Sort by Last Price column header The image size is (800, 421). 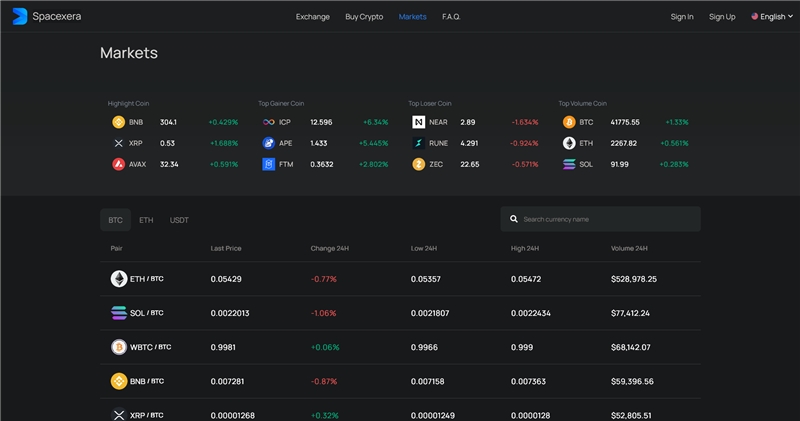[x=226, y=249]
